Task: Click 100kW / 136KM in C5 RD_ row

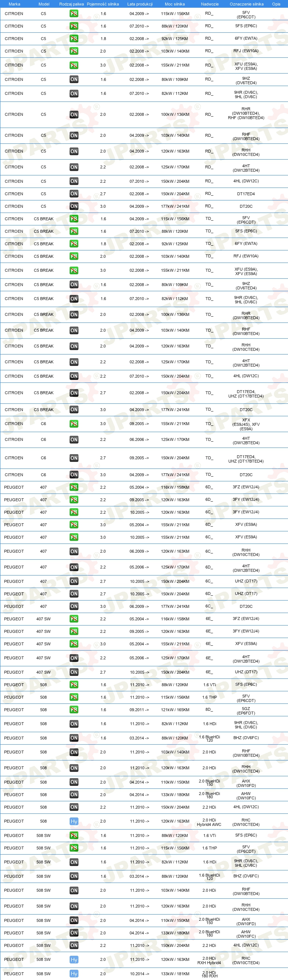Action: pyautogui.click(x=175, y=114)
